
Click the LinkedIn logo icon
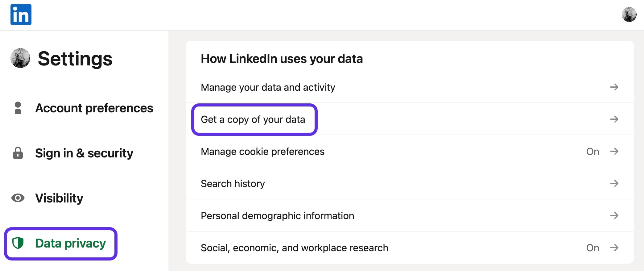(21, 15)
